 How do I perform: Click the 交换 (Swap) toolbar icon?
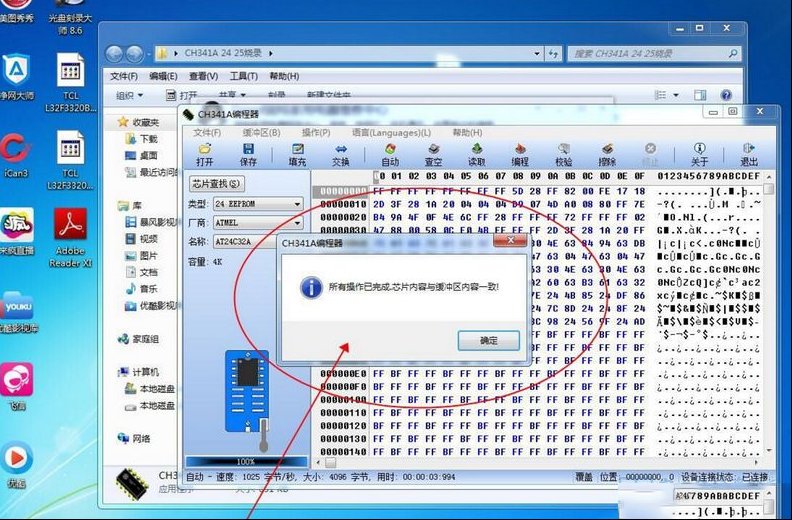(x=341, y=155)
